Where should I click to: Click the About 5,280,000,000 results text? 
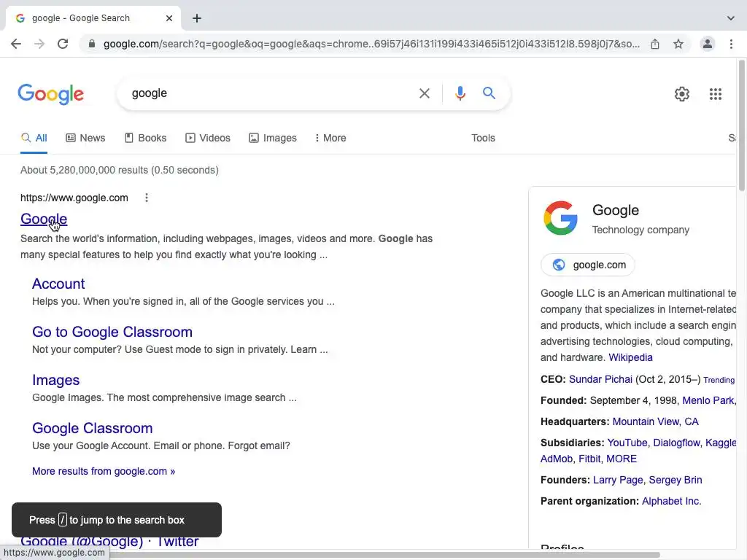click(120, 170)
